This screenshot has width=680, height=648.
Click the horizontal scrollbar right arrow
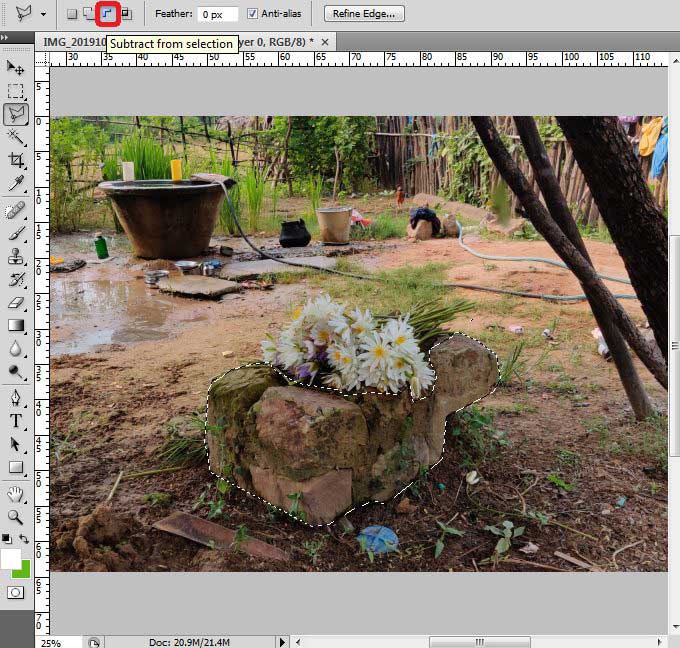tap(660, 642)
